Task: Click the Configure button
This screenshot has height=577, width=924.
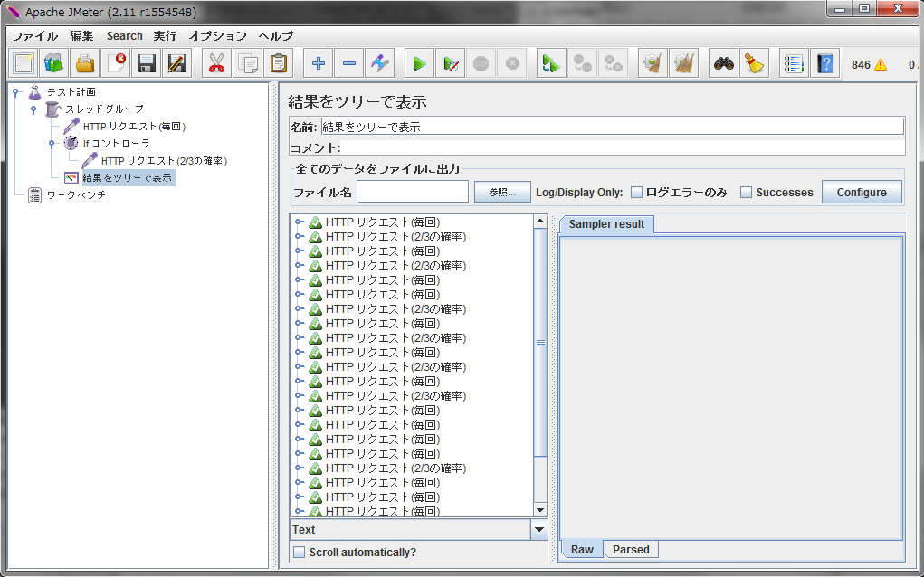Action: [x=862, y=192]
